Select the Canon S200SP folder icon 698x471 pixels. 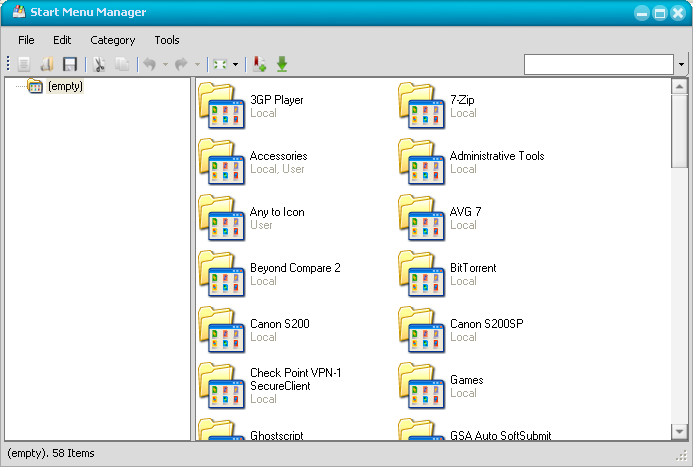coord(421,330)
